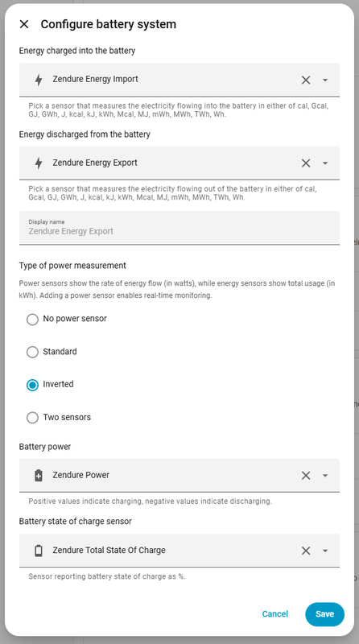This screenshot has width=359, height=644.
Task: Click the Display name input field
Action: (179, 228)
